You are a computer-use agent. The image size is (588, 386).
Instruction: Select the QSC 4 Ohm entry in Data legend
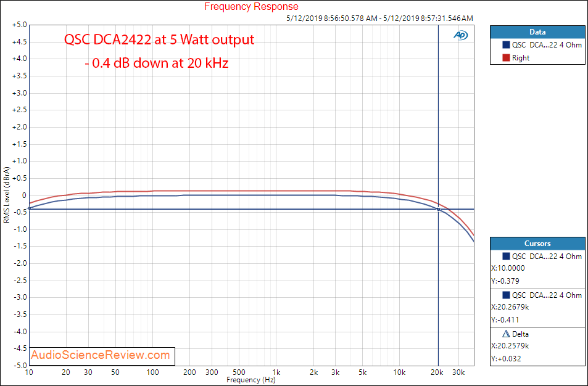point(547,45)
